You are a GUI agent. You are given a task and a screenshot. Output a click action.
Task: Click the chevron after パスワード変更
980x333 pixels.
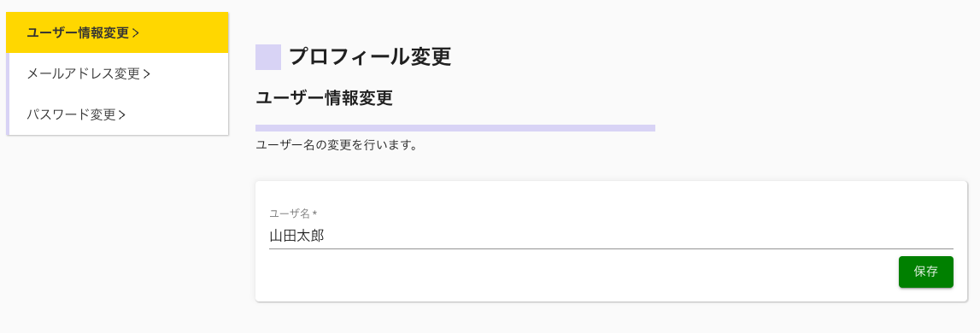(122, 115)
